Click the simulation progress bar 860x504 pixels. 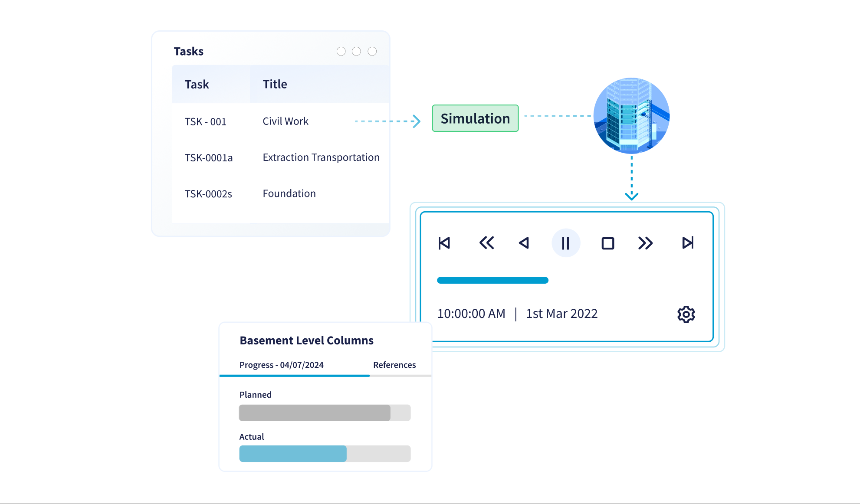click(492, 280)
